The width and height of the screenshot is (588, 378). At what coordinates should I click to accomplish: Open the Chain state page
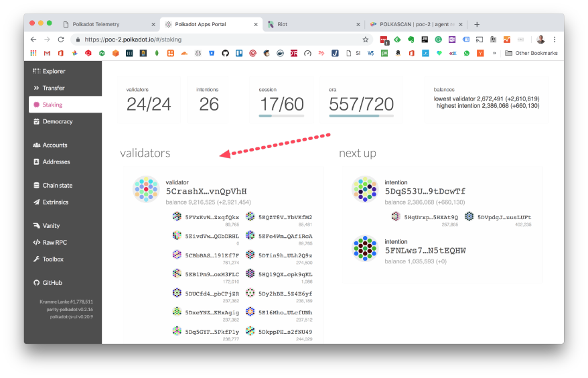point(56,185)
